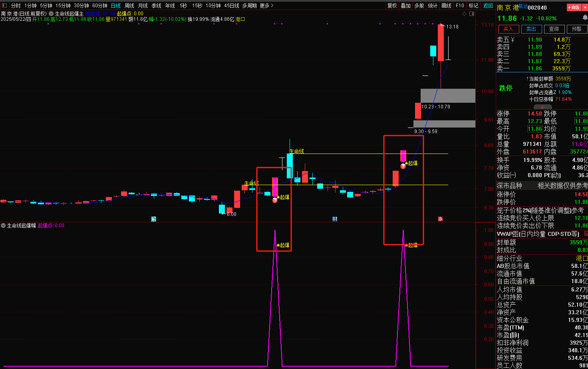588x369 pixels.
Task: Click the upper yellow 生命线 label
Action: 297,151
